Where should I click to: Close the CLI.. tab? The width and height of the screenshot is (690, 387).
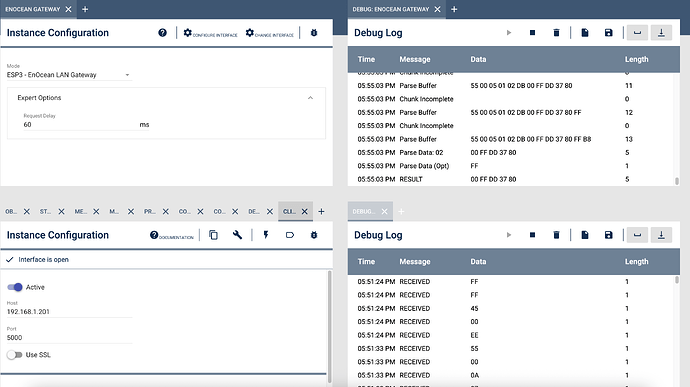[305, 212]
